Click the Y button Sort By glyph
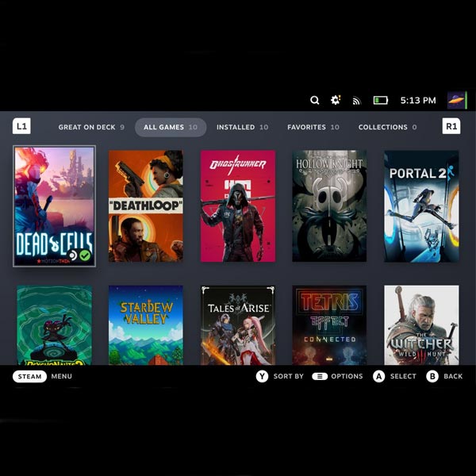The image size is (476, 476). tap(262, 376)
